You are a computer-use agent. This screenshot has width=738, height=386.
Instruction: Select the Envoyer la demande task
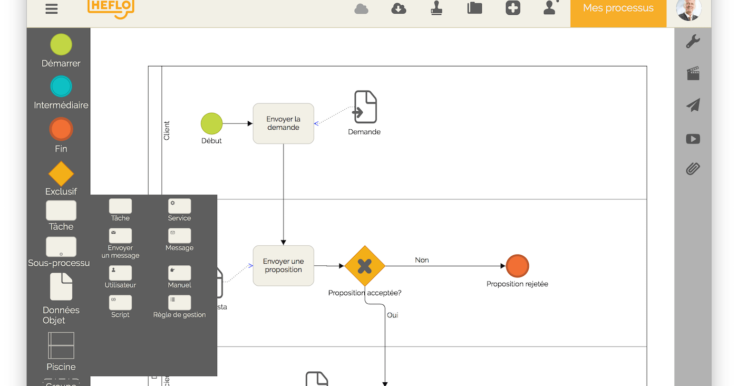click(x=283, y=123)
